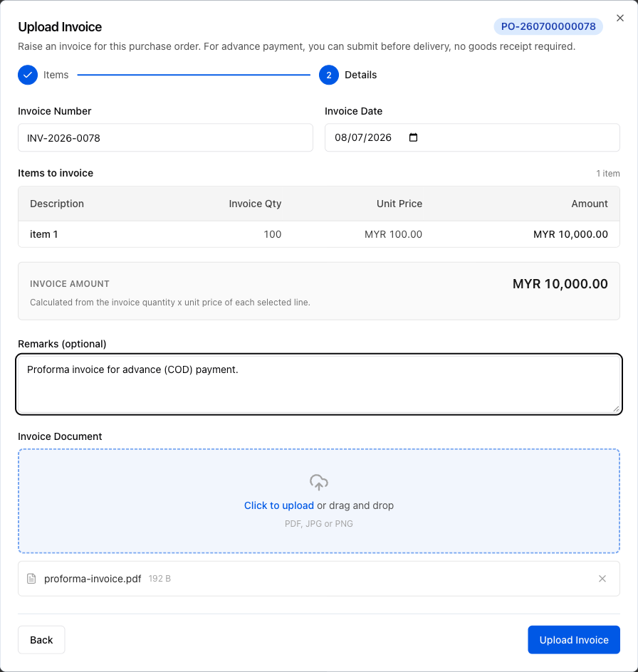The image size is (638, 672).
Task: Click the row amount MYR 10,000.00
Action: [x=570, y=234]
